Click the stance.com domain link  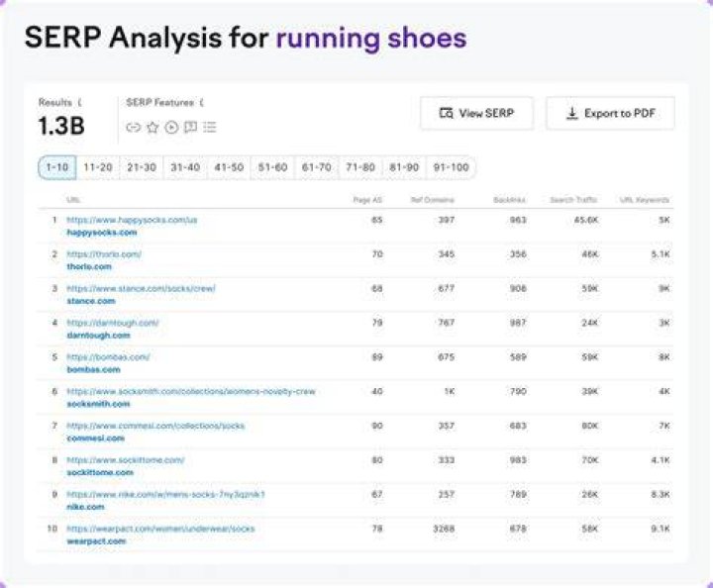(91, 301)
